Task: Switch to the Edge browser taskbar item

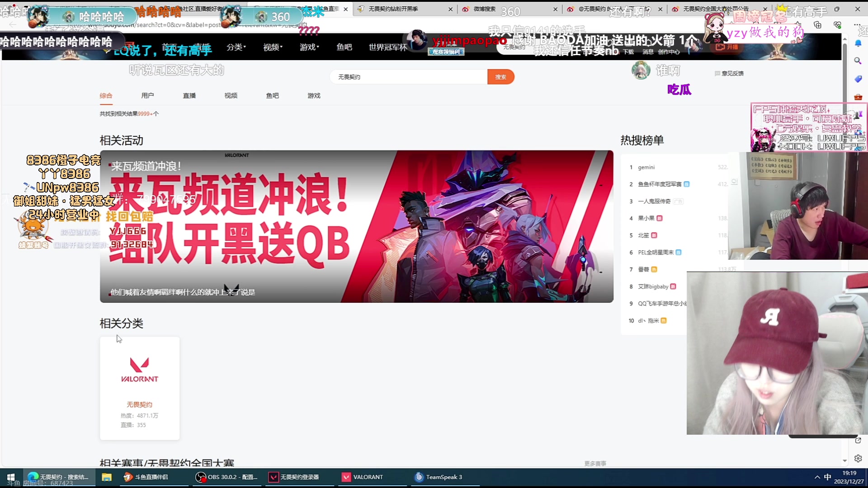Action: (x=59, y=477)
